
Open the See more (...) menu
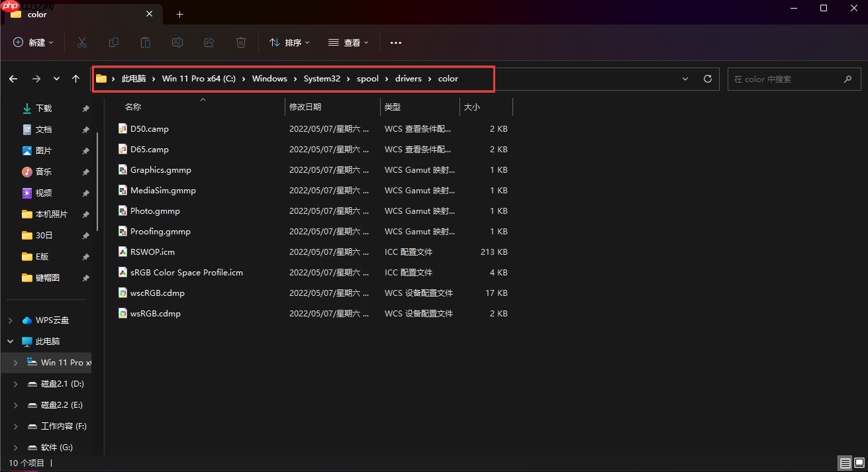pyautogui.click(x=396, y=42)
